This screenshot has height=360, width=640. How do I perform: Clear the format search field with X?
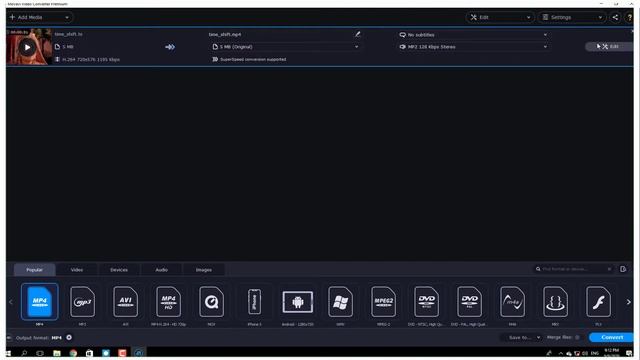[x=609, y=269]
